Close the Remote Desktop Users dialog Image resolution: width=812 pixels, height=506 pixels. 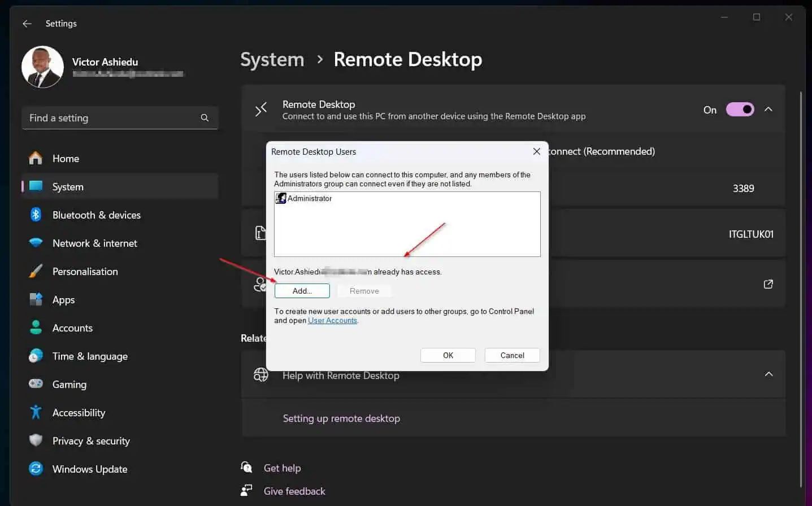click(537, 151)
